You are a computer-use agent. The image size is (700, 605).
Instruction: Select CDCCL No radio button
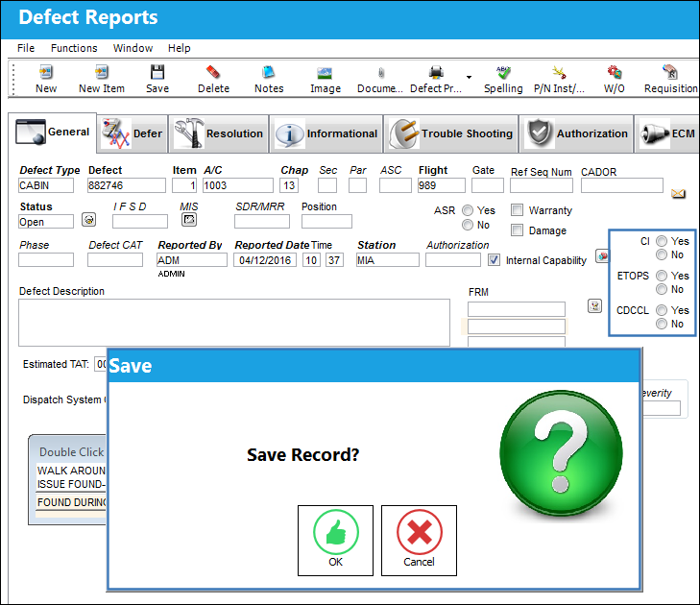pos(662,324)
